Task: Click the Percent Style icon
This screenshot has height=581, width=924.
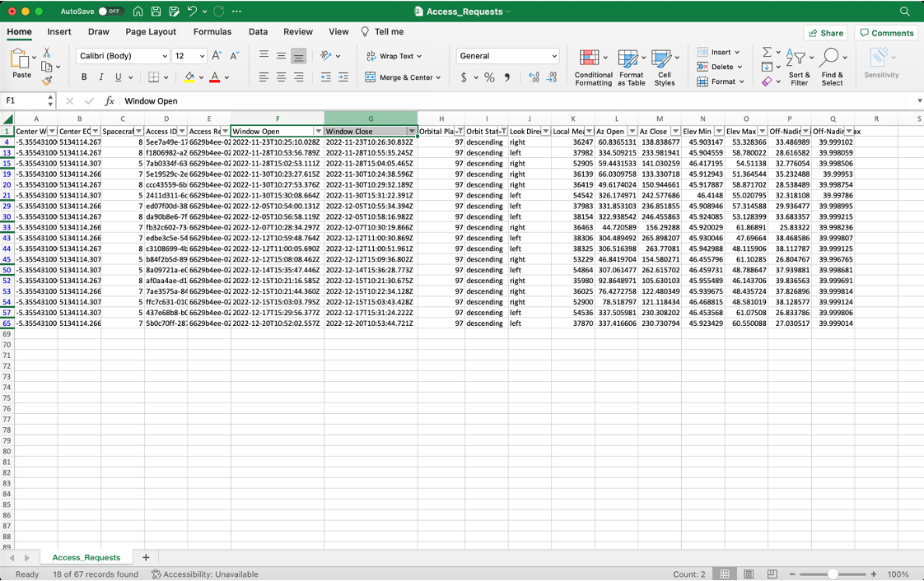Action: (x=489, y=77)
